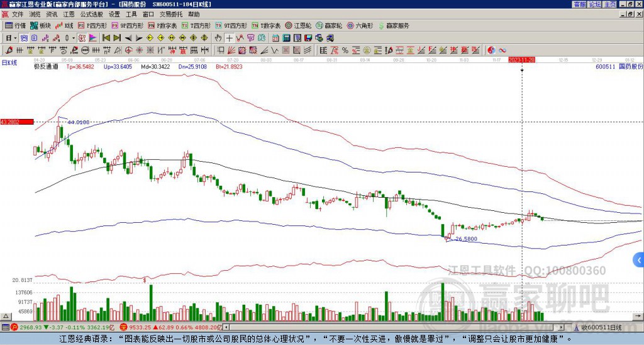Toggle the pressed blue chart-mode button
644x345 pixels.
point(24,38)
